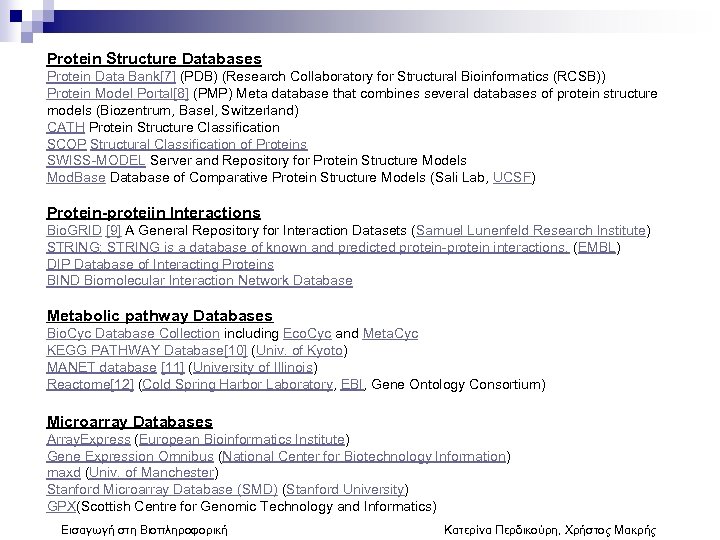Follow the Bio.Cyc Database Collection link
720x540 pixels.
133,333
